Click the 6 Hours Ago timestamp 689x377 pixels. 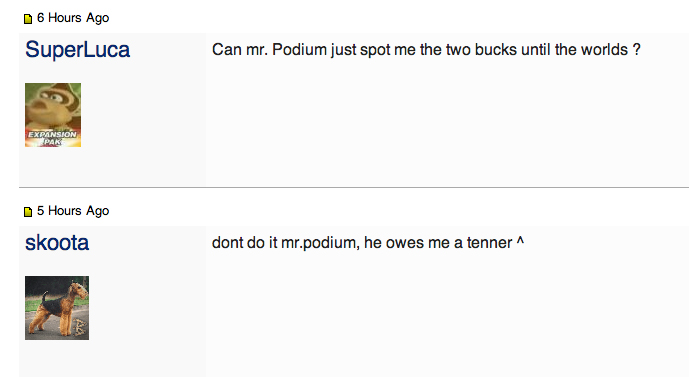[73, 18]
